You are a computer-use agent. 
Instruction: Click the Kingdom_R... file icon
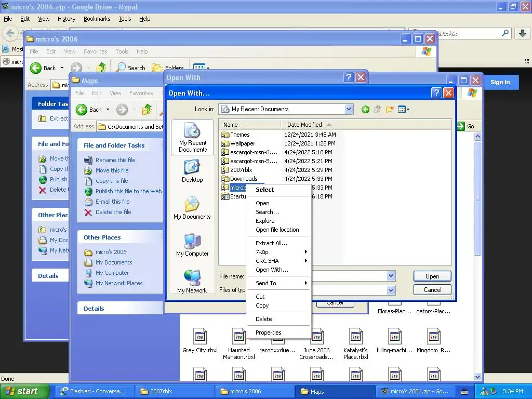[x=434, y=336]
